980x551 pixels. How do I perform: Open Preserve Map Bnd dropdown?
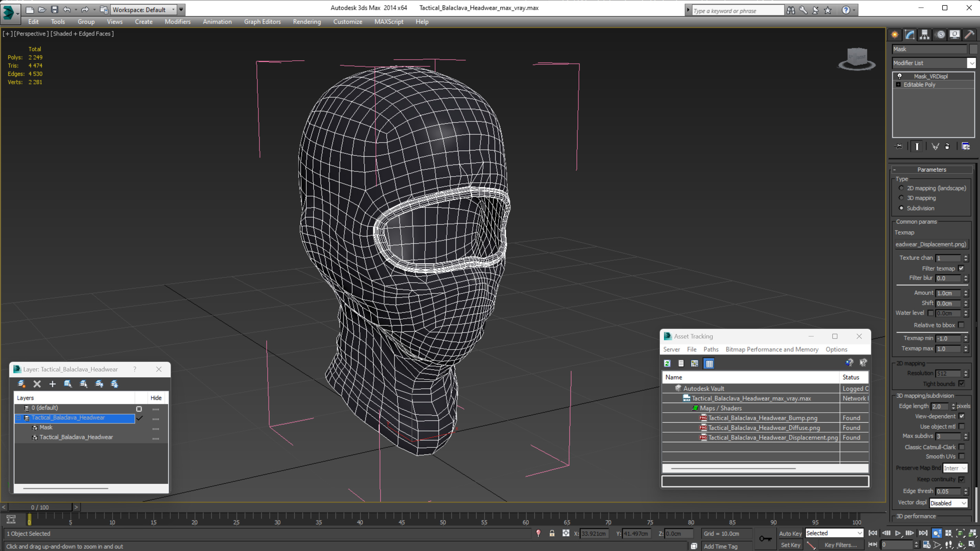(955, 468)
